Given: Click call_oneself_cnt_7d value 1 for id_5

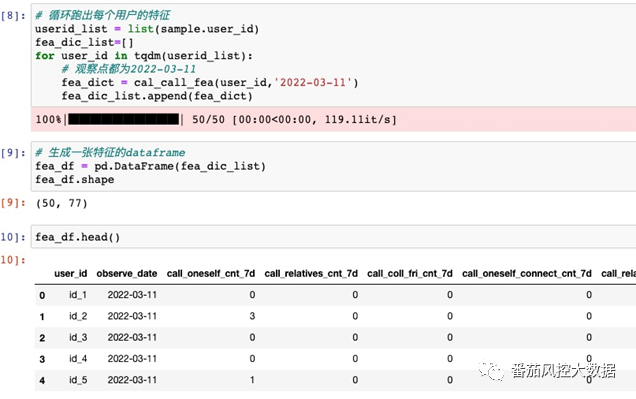Looking at the screenshot, I should point(252,380).
